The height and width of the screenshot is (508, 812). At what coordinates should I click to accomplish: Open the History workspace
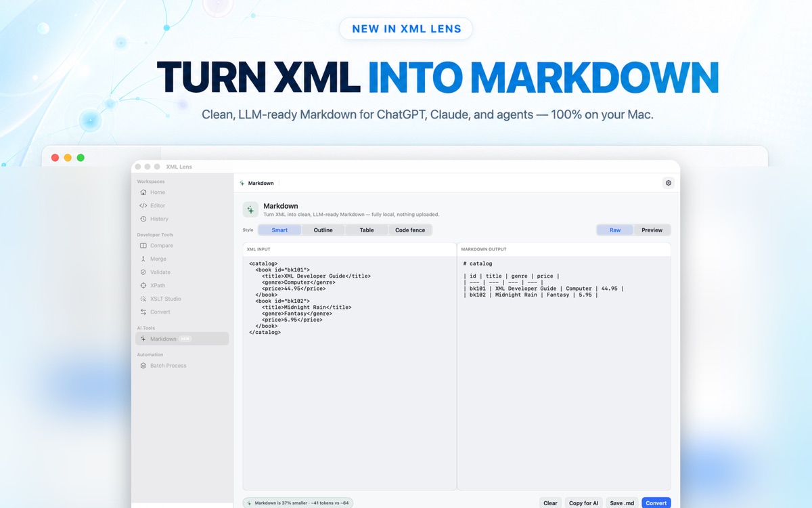[181, 219]
